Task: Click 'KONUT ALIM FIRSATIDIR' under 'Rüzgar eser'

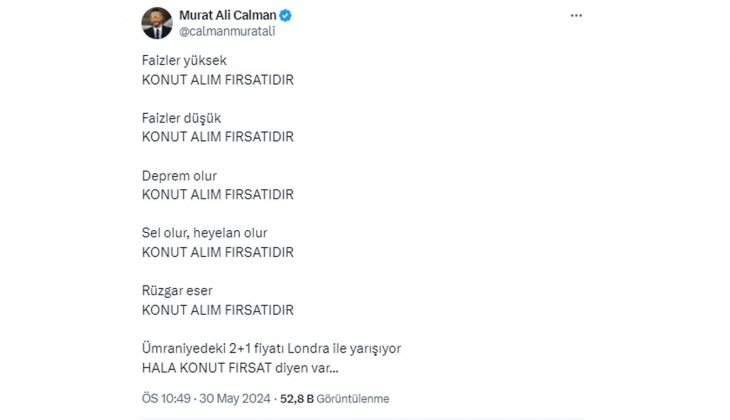Action: tap(218, 310)
